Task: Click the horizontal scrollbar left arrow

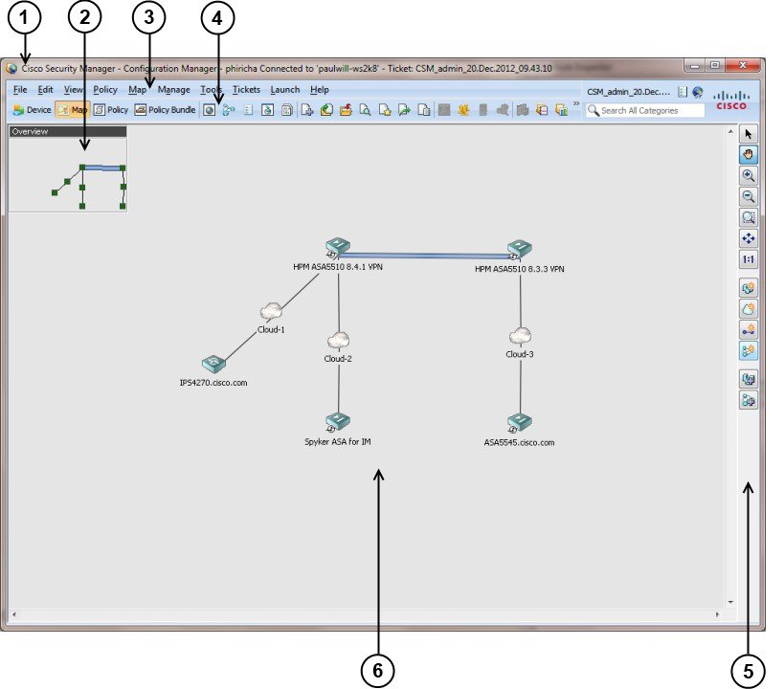Action: (13, 614)
